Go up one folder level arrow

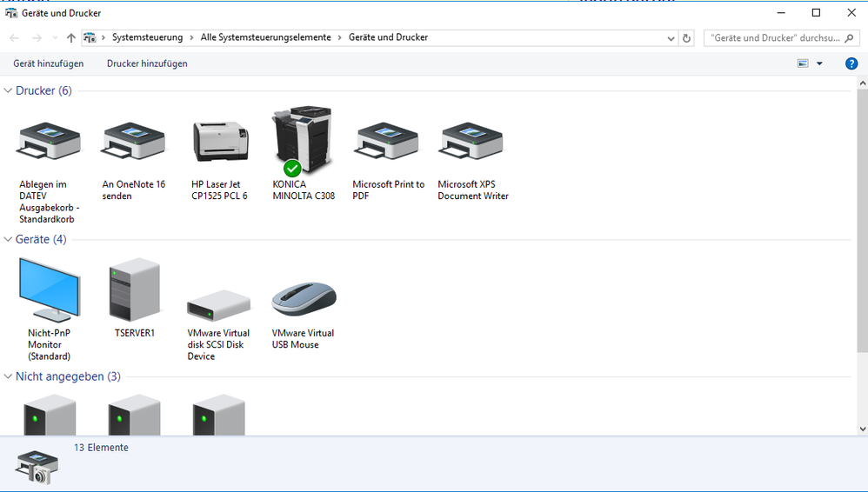[x=70, y=38]
